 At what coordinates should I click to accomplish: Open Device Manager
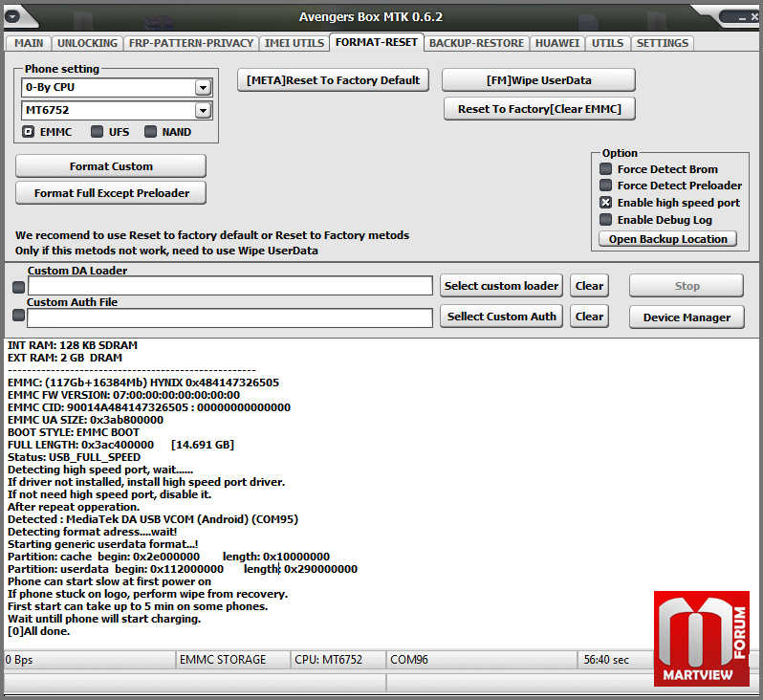pyautogui.click(x=686, y=317)
